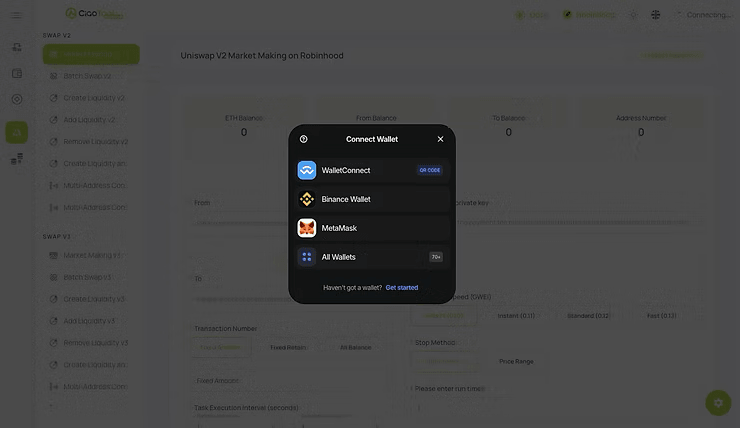Click the Get started link
The width and height of the screenshot is (740, 428).
coord(402,287)
